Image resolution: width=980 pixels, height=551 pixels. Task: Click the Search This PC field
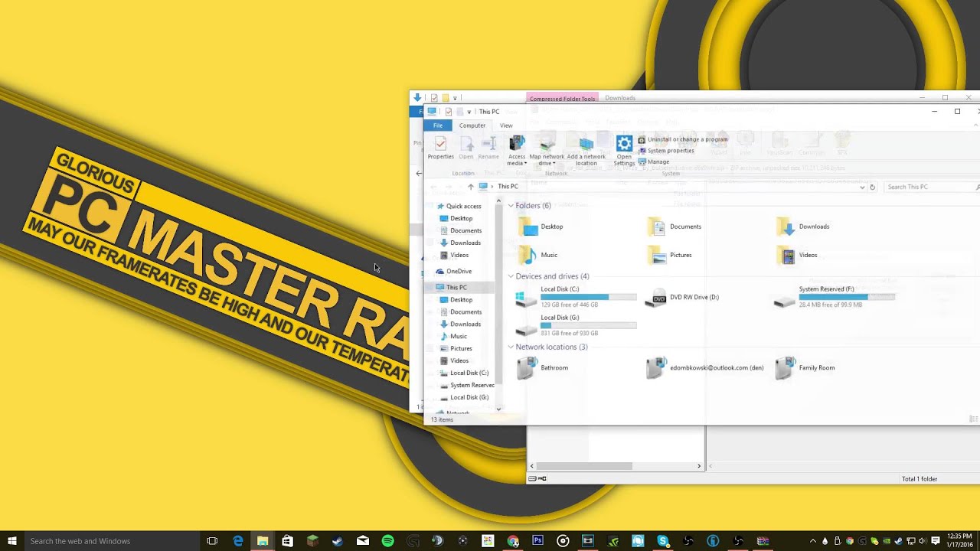click(931, 187)
